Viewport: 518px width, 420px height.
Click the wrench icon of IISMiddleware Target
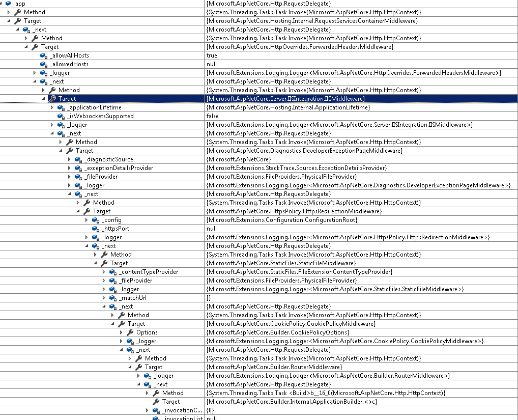tap(52, 99)
